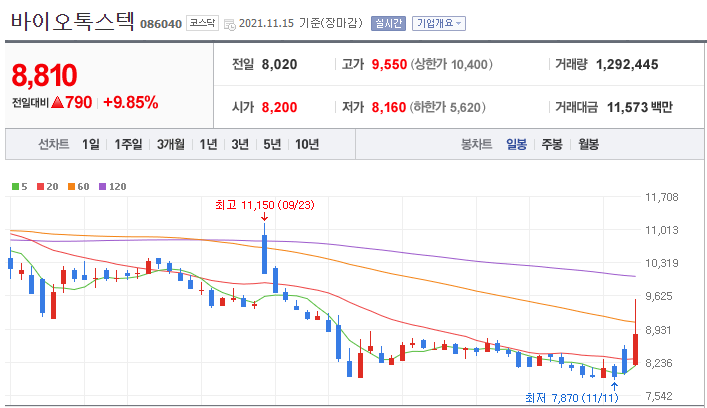Click the 상한가 10,400 text

(451, 64)
